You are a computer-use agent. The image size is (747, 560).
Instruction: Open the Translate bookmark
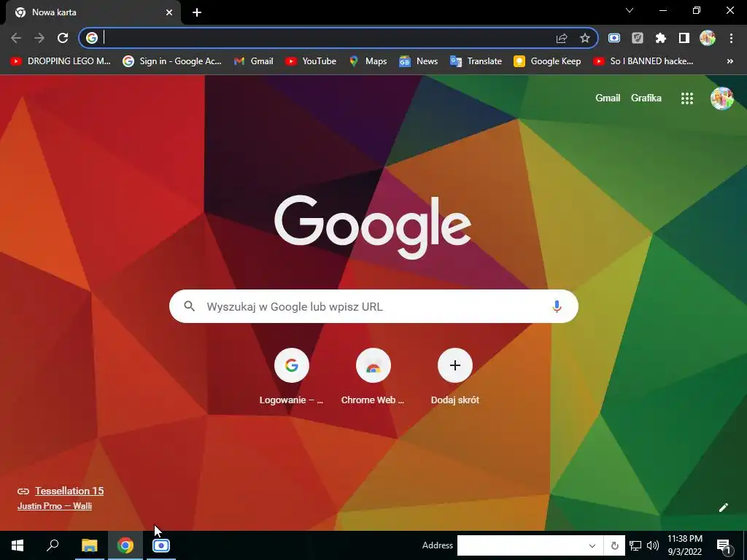(476, 61)
